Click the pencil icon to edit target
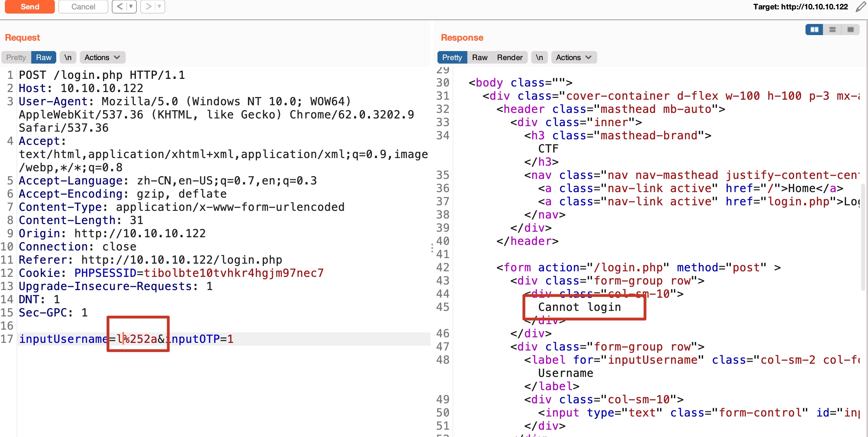The image size is (868, 437). (861, 7)
